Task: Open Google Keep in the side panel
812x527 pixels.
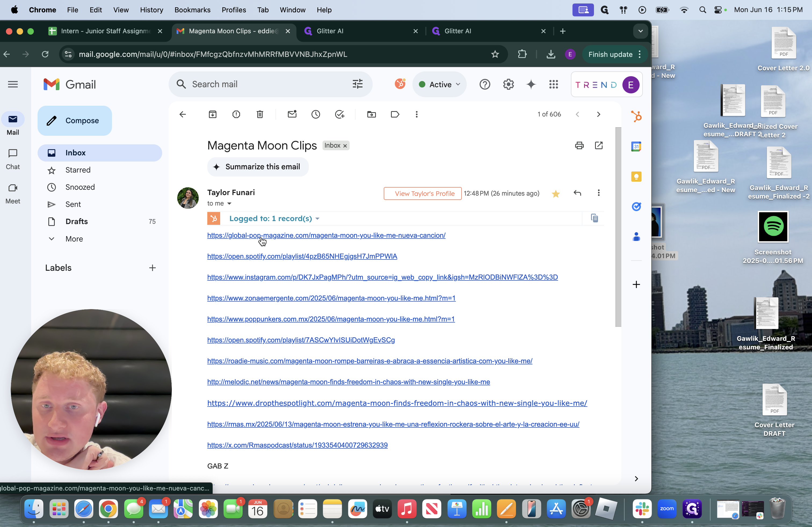Action: [x=636, y=177]
